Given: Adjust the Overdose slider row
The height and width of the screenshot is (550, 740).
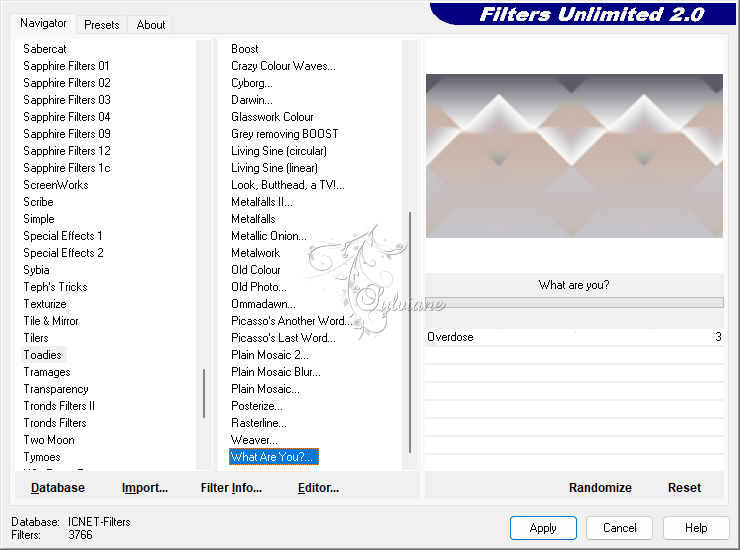Looking at the screenshot, I should pyautogui.click(x=574, y=337).
